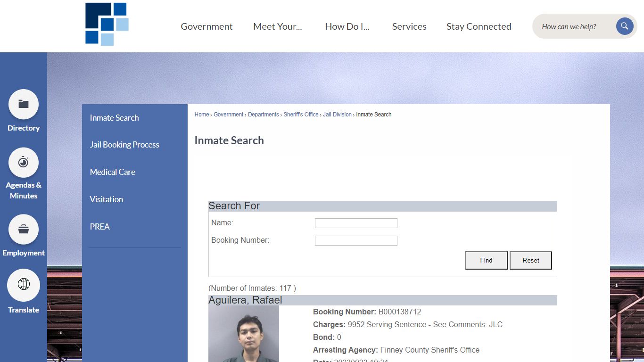The height and width of the screenshot is (362, 644).
Task: Click the blue squares site logo
Action: pos(107,24)
